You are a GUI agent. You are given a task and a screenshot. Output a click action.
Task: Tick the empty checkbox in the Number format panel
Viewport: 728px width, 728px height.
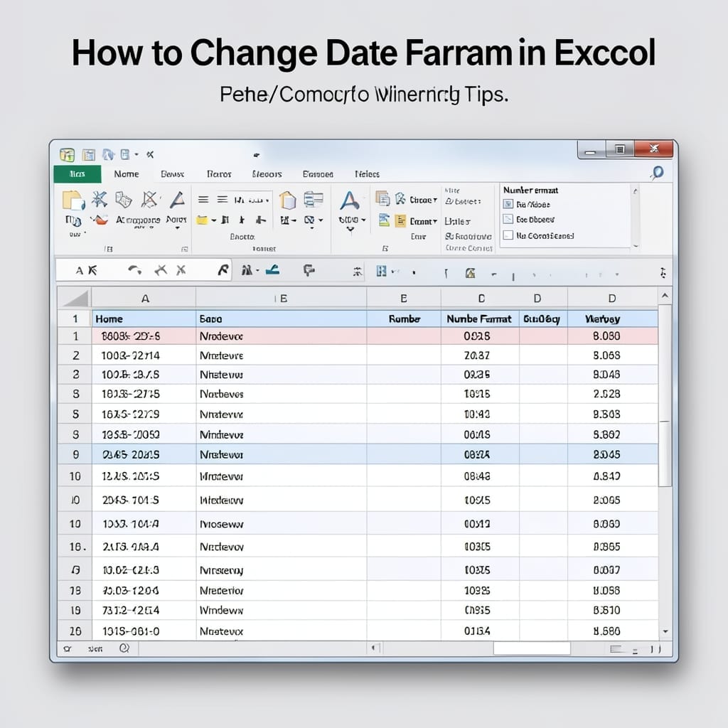(508, 235)
